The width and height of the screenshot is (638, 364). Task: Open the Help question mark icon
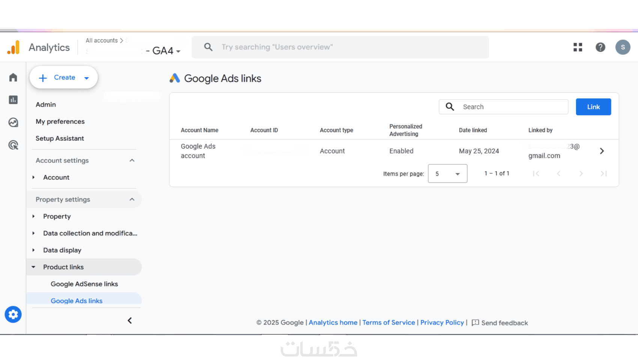pyautogui.click(x=600, y=47)
